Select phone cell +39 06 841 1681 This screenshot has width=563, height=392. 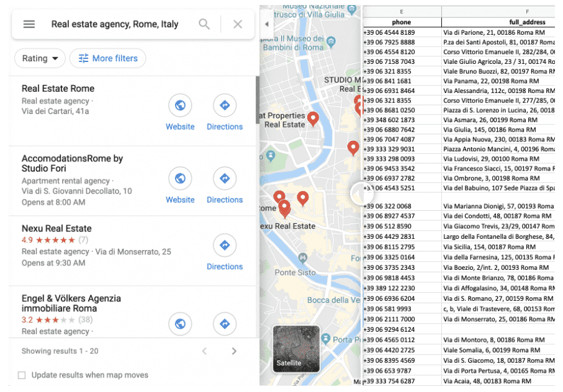[x=402, y=81]
